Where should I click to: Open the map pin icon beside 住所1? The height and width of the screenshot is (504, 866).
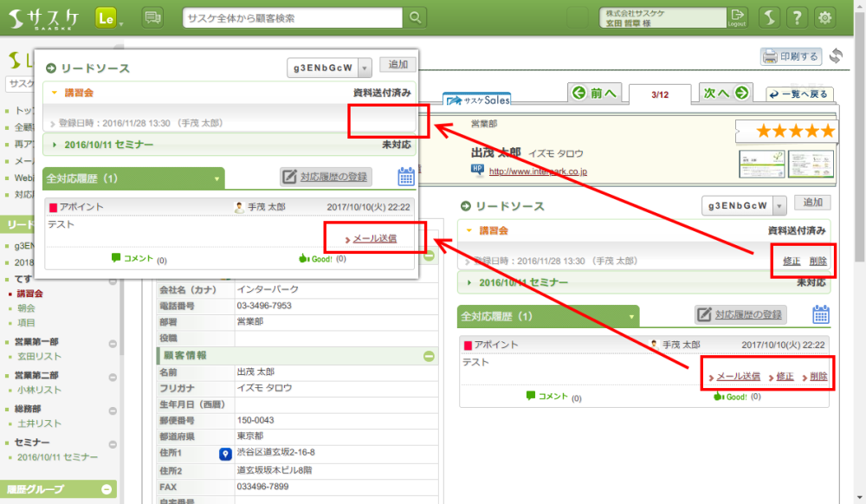coord(225,454)
